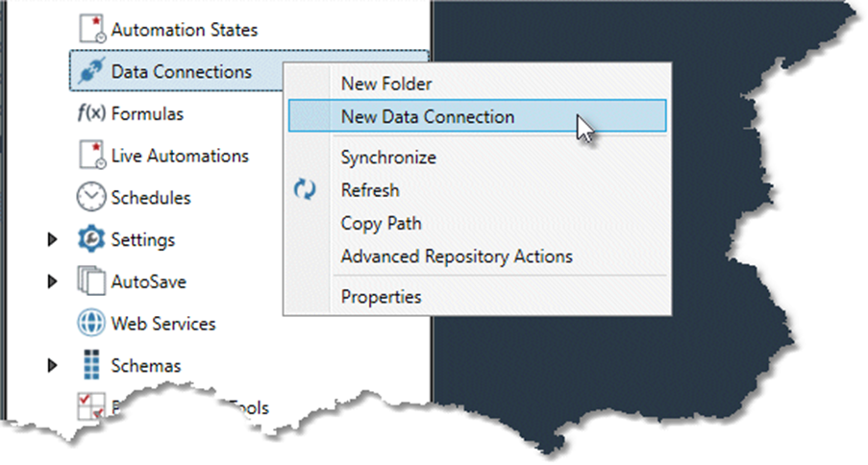Click the Web Services globe icon
Viewport: 868px width, 465px height.
point(90,324)
